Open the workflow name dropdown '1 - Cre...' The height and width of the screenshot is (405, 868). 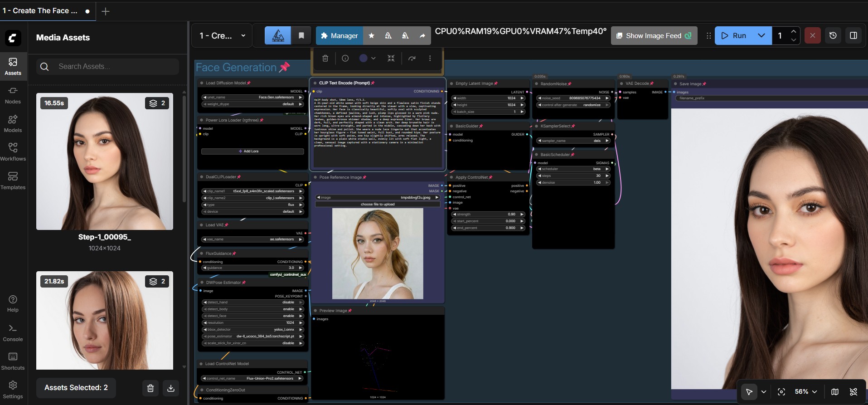point(222,35)
